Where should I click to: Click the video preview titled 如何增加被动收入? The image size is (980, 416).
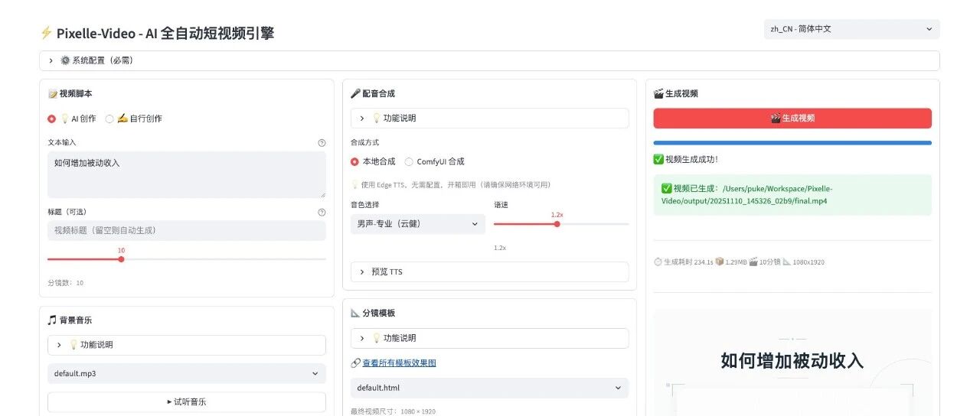792,362
